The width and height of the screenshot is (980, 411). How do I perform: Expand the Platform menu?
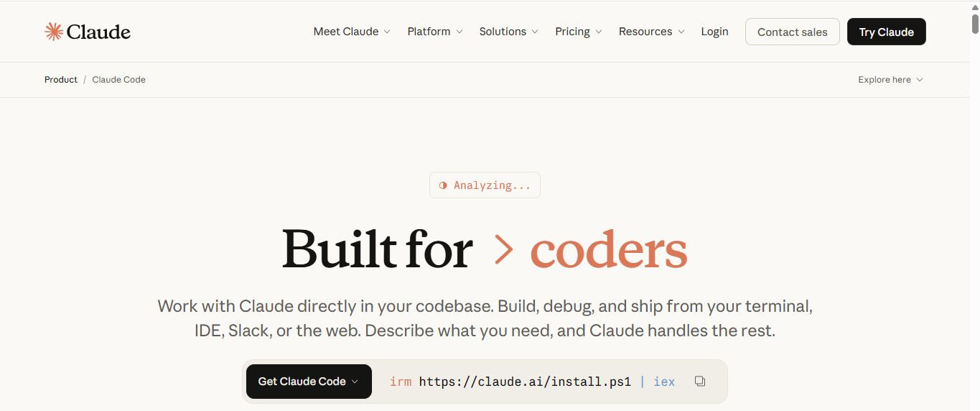click(435, 32)
